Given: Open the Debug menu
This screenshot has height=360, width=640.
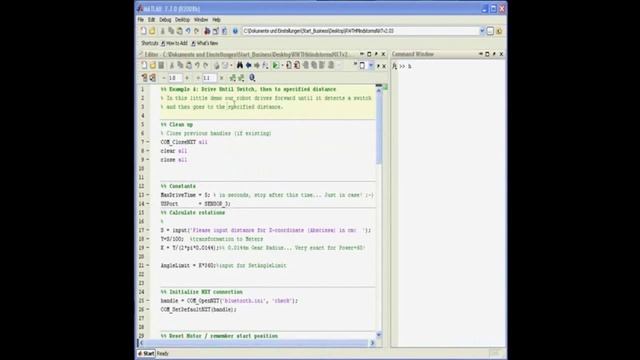Looking at the screenshot, I should 165,20.
